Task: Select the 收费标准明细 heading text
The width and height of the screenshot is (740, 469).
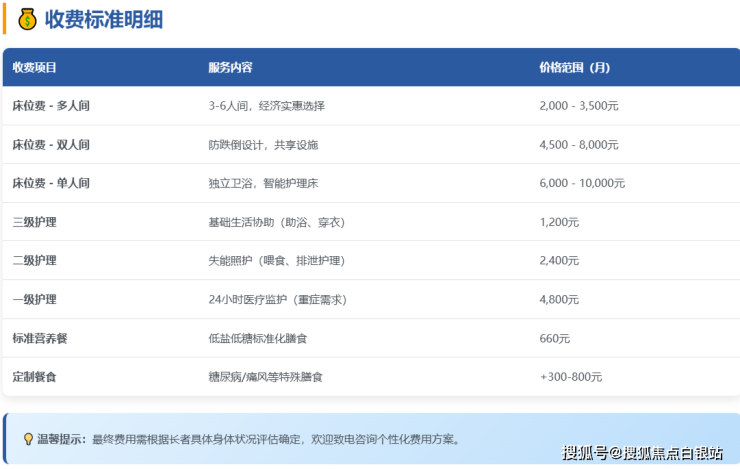Action: click(104, 19)
